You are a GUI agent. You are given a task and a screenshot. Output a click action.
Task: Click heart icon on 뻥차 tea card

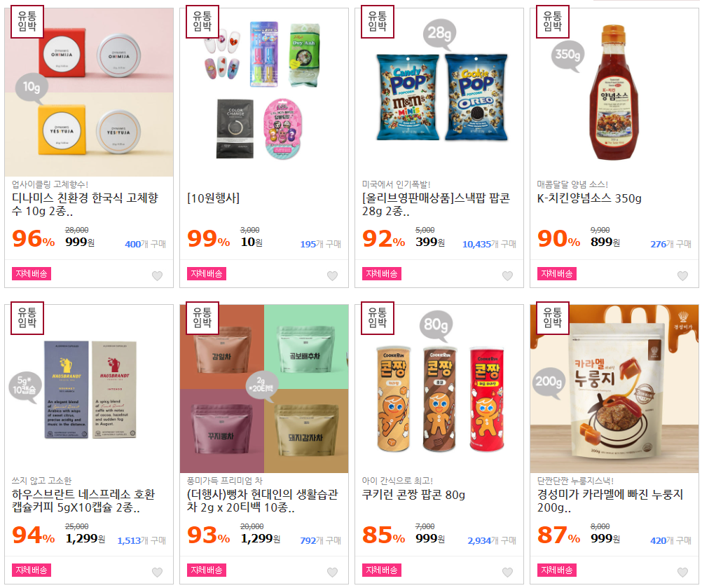click(332, 573)
